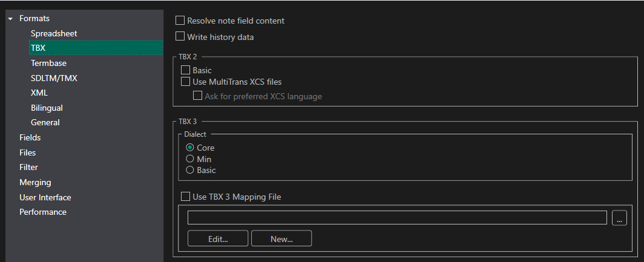644x262 pixels.
Task: Open the Performance settings page
Action: click(43, 212)
